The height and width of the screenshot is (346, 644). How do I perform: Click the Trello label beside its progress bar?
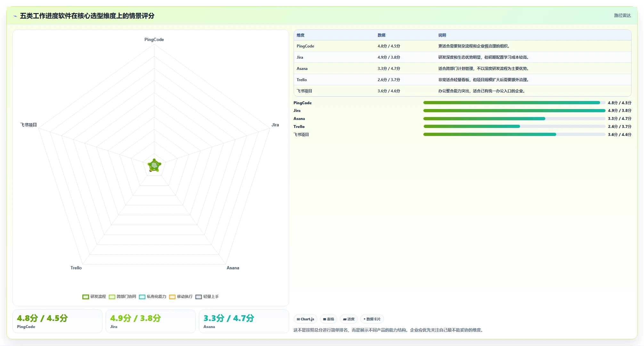(299, 127)
